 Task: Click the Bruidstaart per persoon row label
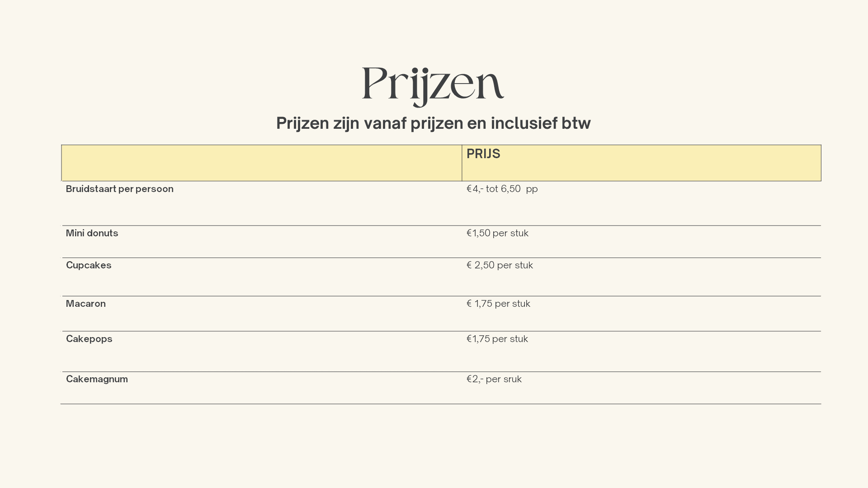[x=120, y=189]
